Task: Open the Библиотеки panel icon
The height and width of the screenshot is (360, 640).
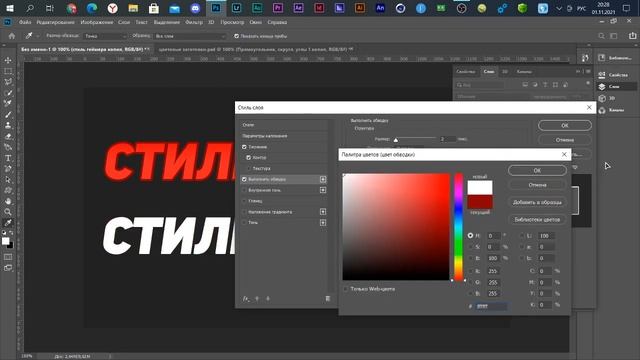Action: (x=602, y=58)
